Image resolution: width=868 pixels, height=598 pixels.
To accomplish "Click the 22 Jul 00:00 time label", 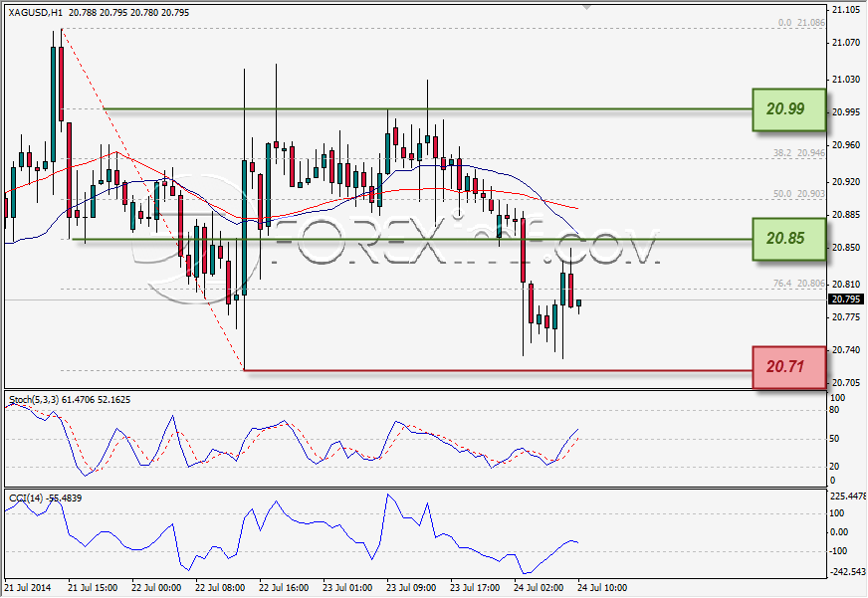I will click(156, 587).
